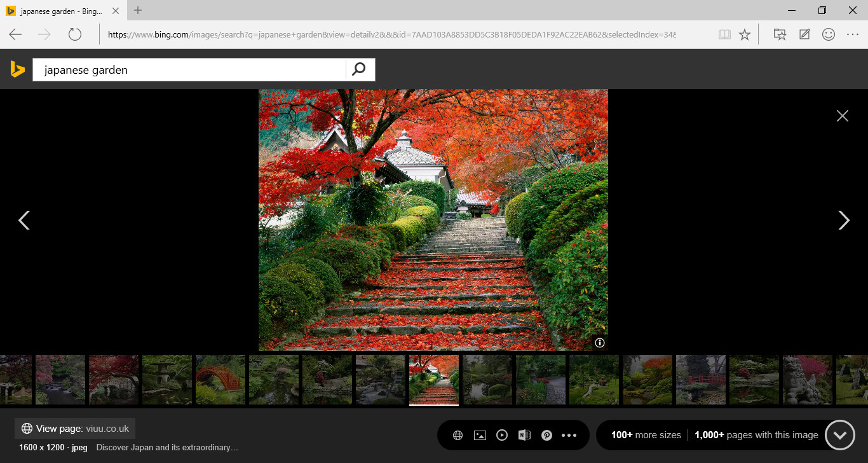The image size is (868, 463).
Task: Click 100+ more sizes link
Action: coord(646,435)
